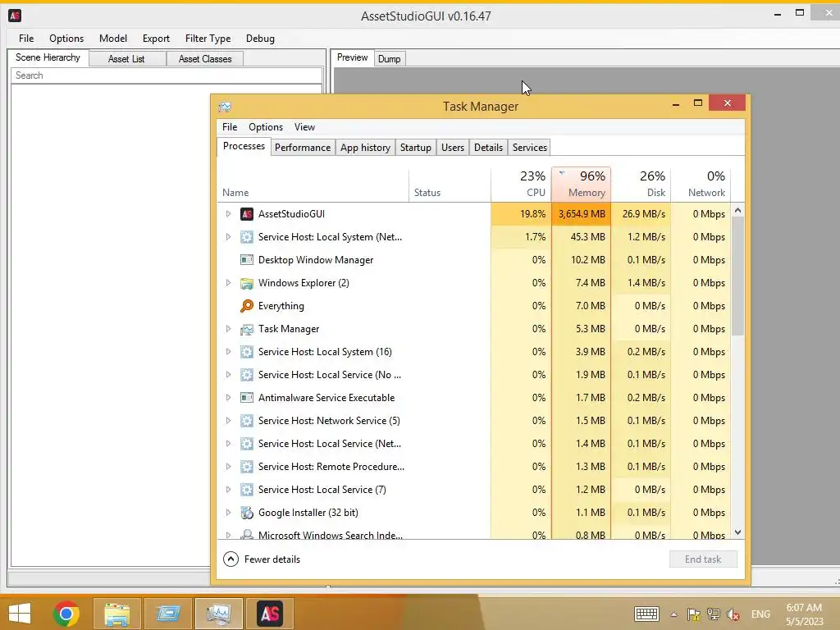Click the Task Manager title bar icon
The image size is (840, 630).
coord(225,106)
